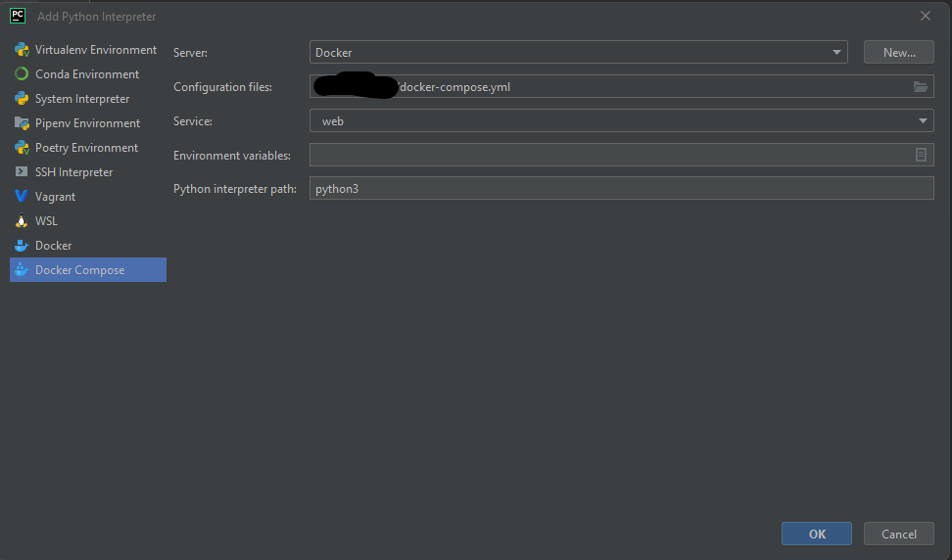952x560 pixels.
Task: Click the 'Service:' label
Action: point(193,120)
